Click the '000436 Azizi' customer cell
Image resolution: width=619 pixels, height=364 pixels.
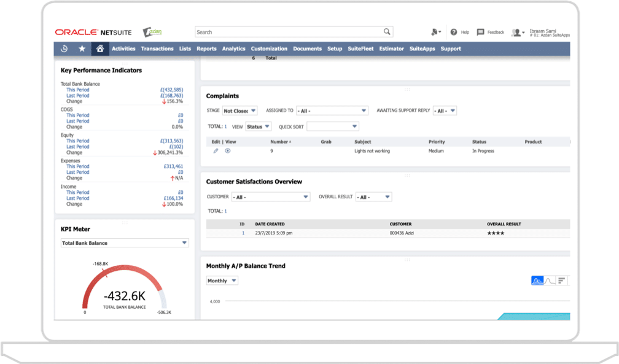tap(402, 233)
